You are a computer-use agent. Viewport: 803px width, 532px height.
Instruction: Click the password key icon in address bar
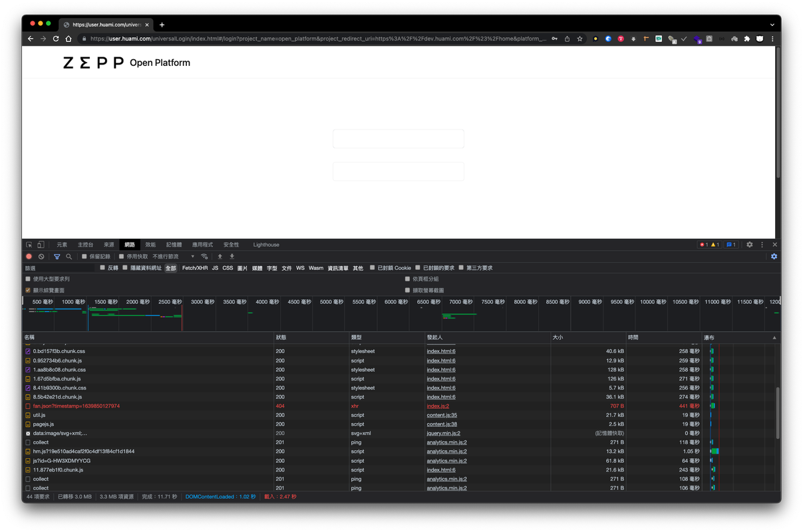pyautogui.click(x=554, y=39)
